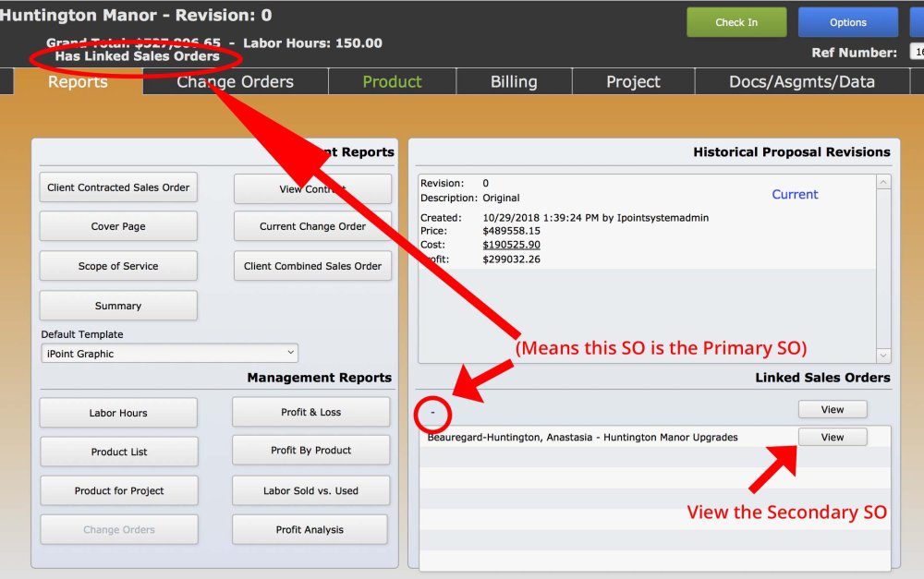Click revisions list scroll down arrow
The image size is (924, 579).
click(882, 356)
